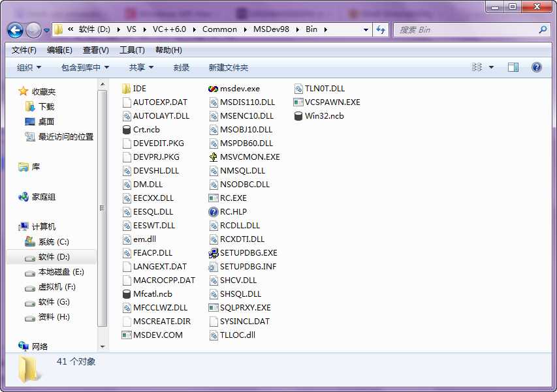Select the MSDEV.COM file icon
The width and height of the screenshot is (557, 392).
coord(127,335)
